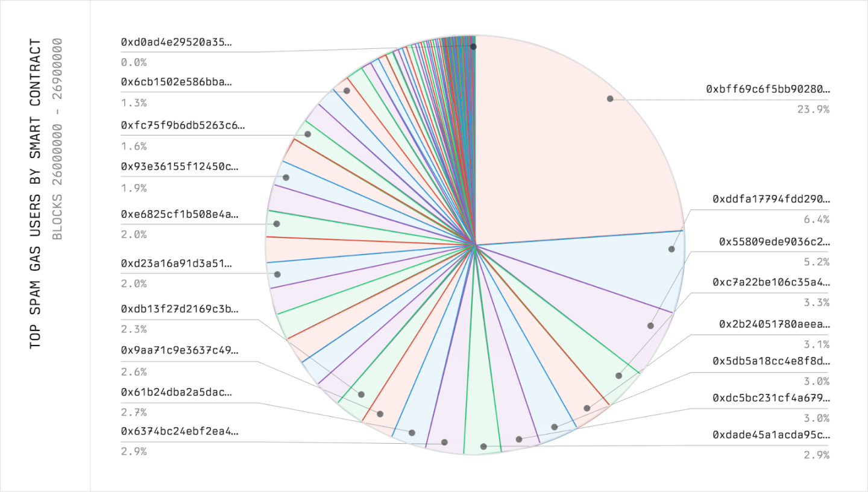Select the 0x55809ede9036c2 label

(x=774, y=242)
